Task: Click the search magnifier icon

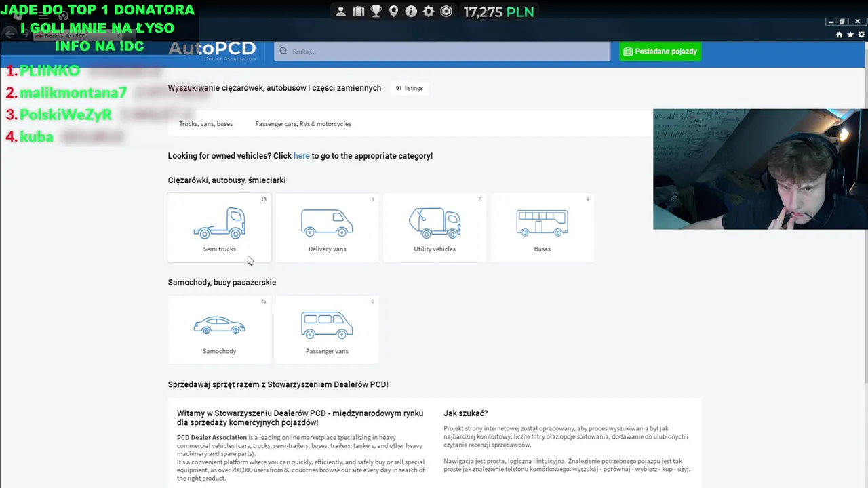Action: tap(283, 52)
